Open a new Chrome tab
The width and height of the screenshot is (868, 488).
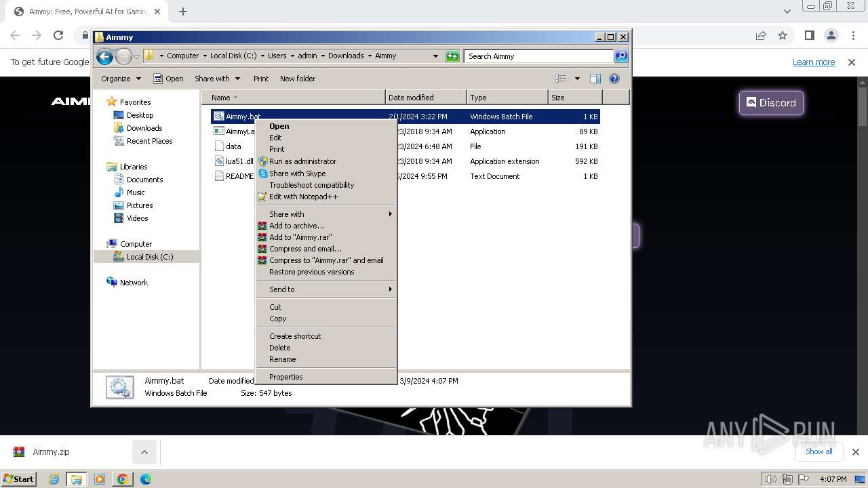pos(183,12)
